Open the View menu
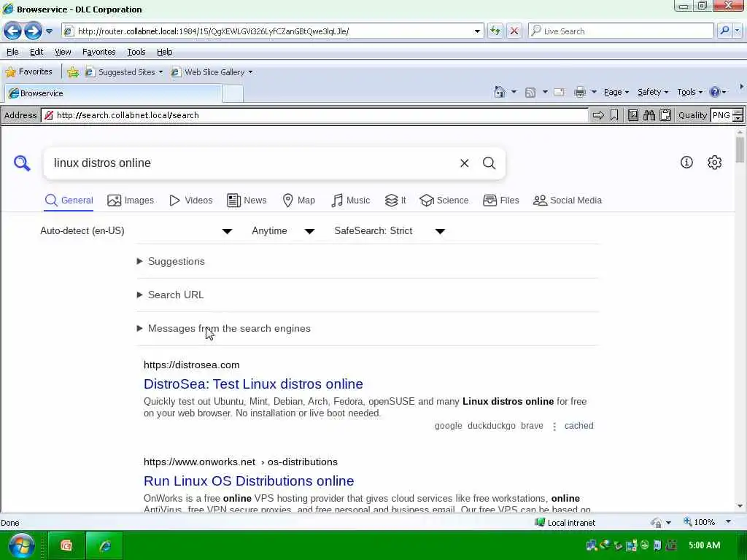 [x=63, y=52]
